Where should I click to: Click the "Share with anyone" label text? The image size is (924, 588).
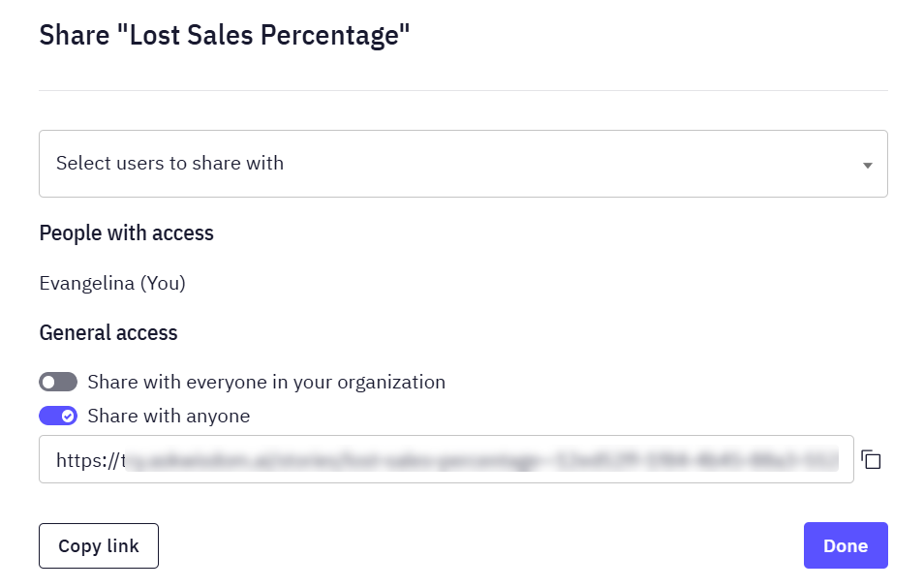tap(169, 416)
